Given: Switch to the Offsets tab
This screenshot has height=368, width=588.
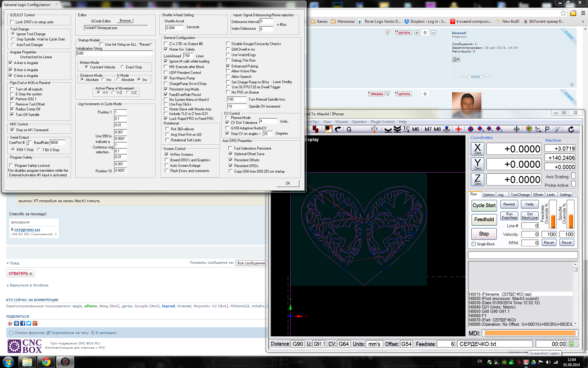Looking at the screenshot, I should [538, 195].
